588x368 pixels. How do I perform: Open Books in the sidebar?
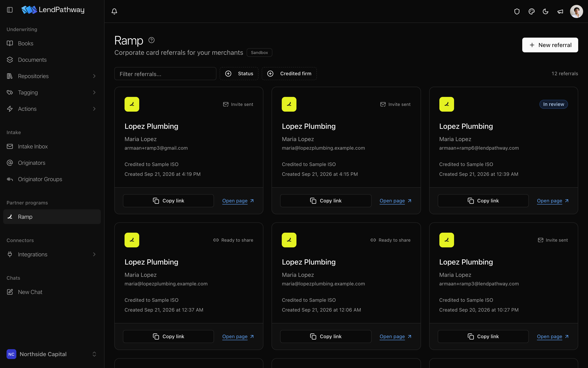click(x=52, y=43)
